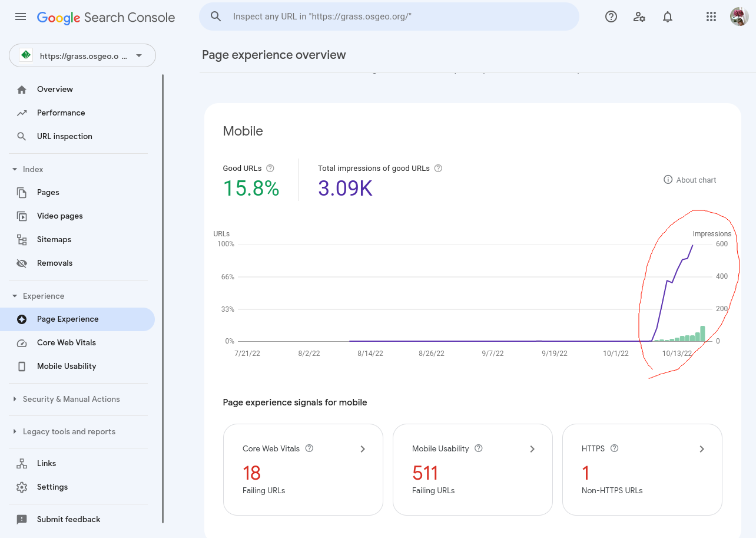Open the Removals report

tap(55, 263)
